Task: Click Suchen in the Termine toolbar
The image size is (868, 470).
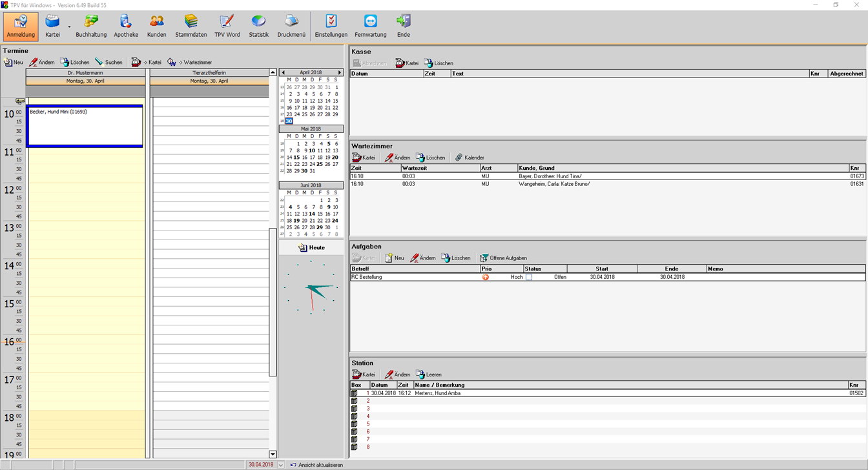Action: (x=108, y=63)
